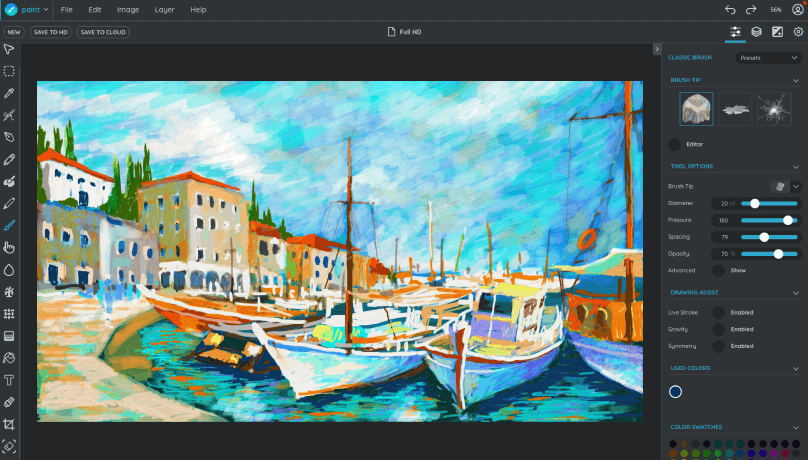The image size is (808, 460).
Task: Click the New button
Action: [14, 32]
